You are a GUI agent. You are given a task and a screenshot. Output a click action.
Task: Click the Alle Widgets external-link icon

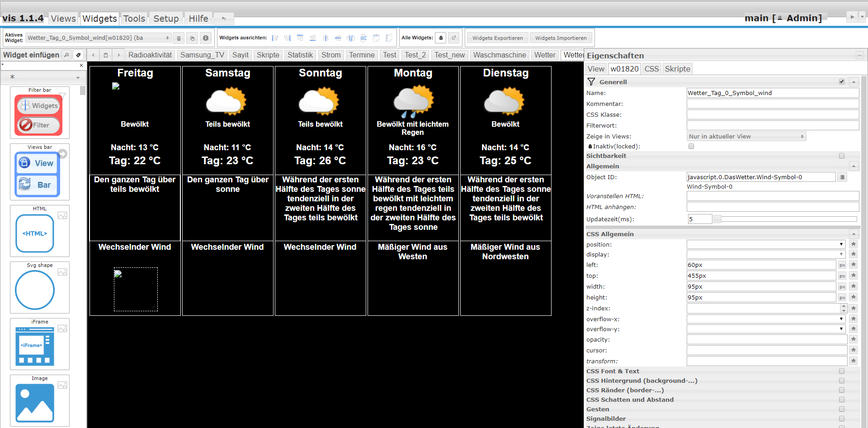[454, 38]
